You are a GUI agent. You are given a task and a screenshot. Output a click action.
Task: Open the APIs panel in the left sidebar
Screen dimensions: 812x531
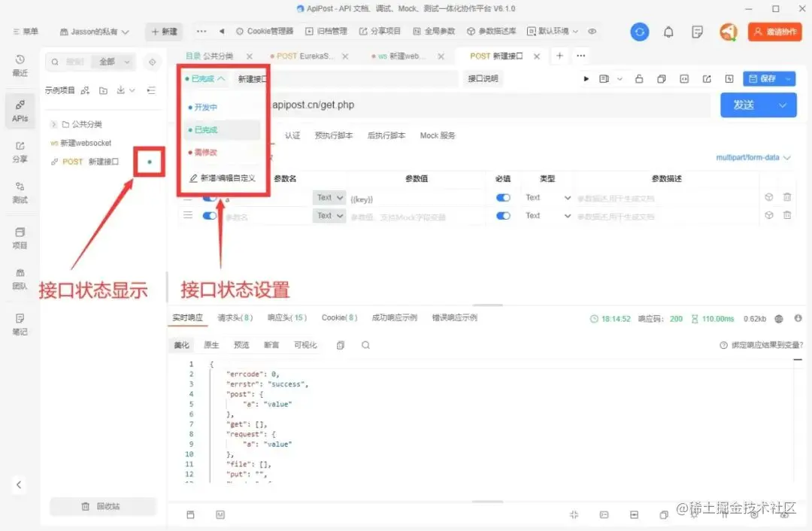tap(19, 111)
